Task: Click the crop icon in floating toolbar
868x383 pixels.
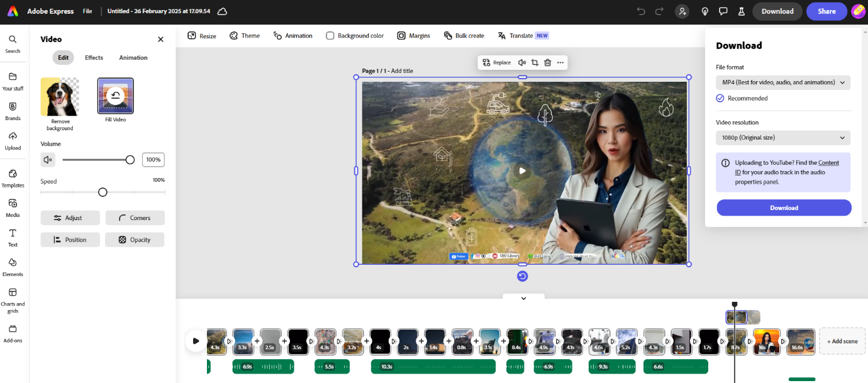Action: click(x=535, y=62)
